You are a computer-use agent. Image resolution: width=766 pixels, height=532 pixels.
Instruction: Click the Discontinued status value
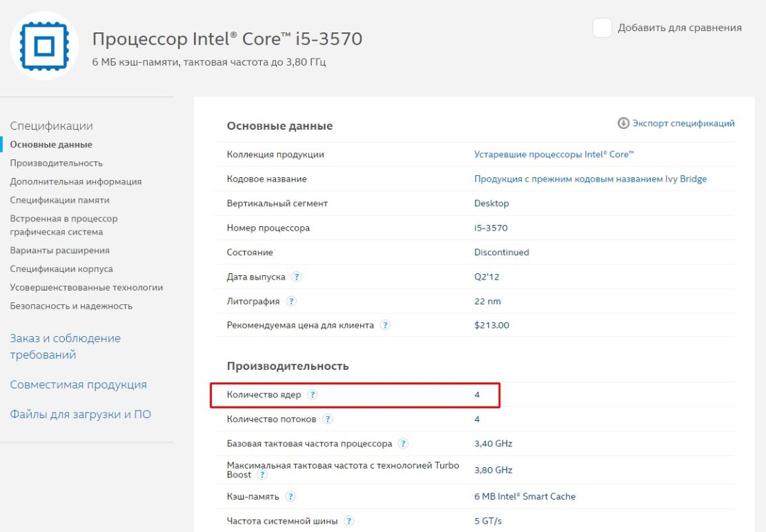[x=501, y=252]
